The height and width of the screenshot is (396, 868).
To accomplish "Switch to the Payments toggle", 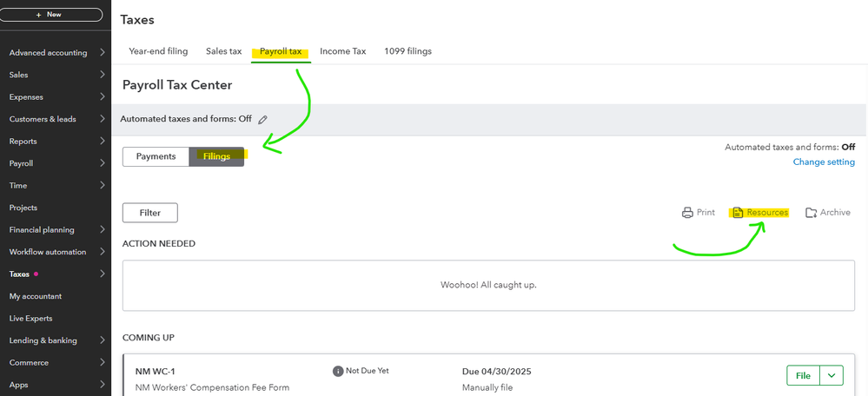I will (x=156, y=156).
